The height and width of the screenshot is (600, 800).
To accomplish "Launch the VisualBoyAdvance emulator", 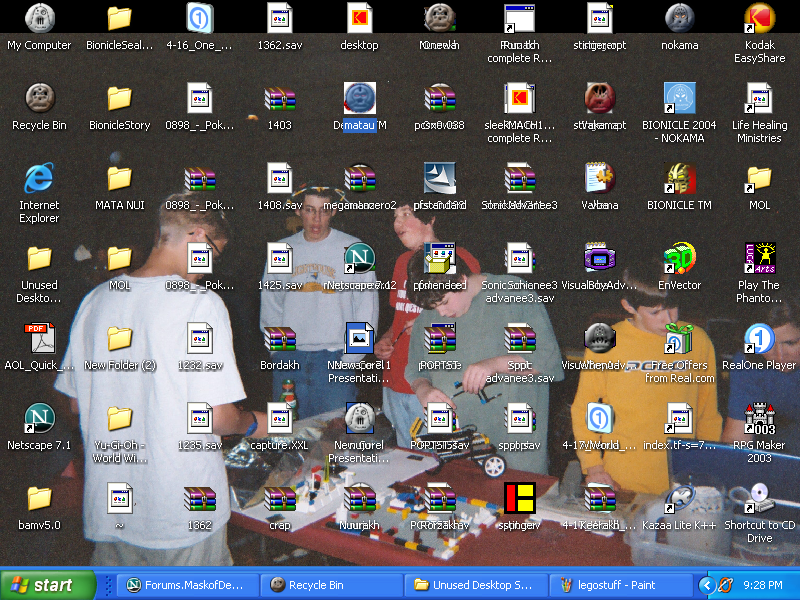I will 599,260.
